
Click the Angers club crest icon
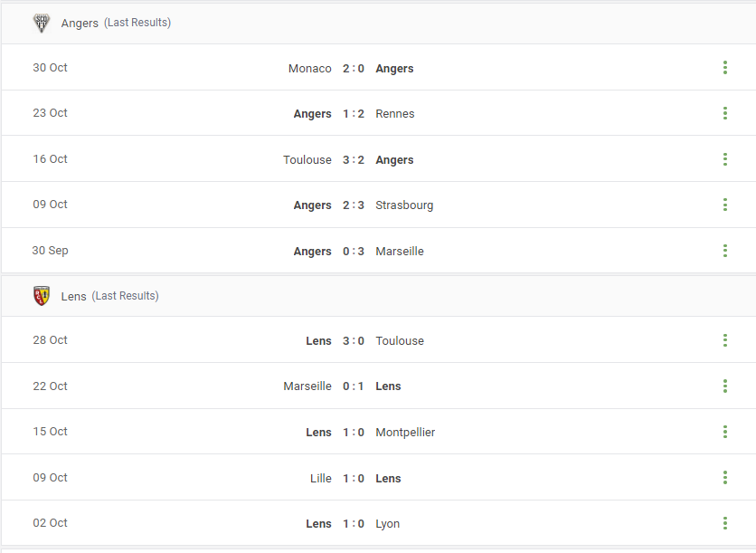42,23
